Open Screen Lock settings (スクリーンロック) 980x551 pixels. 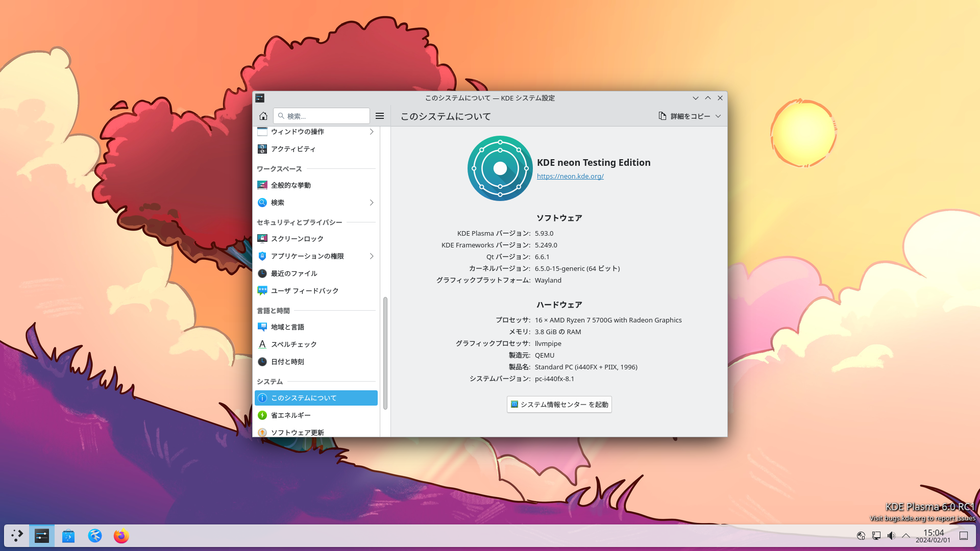click(297, 239)
